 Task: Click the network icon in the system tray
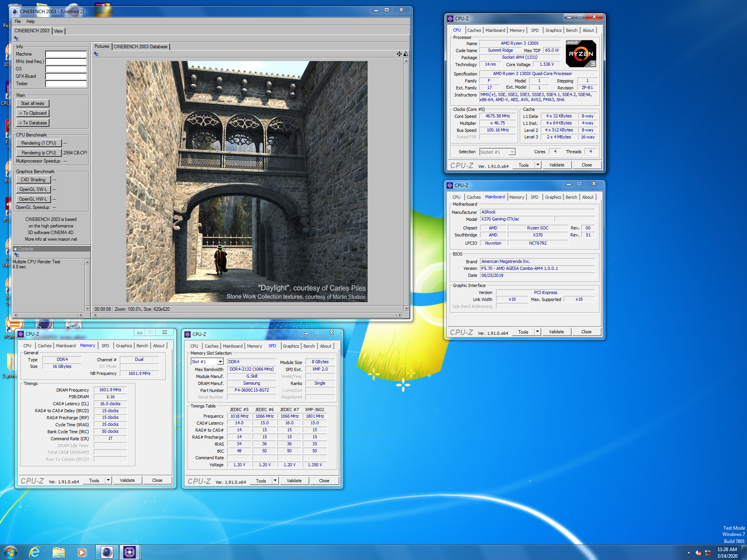[x=708, y=553]
